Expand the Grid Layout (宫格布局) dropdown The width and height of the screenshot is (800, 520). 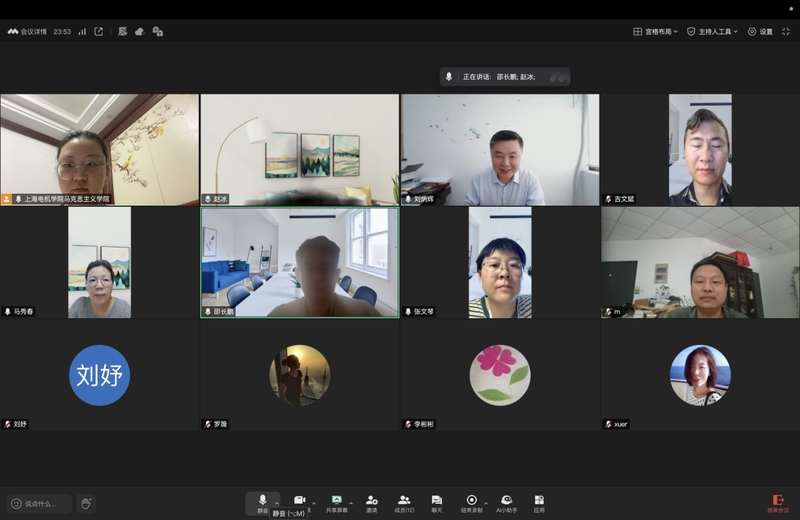click(x=655, y=31)
